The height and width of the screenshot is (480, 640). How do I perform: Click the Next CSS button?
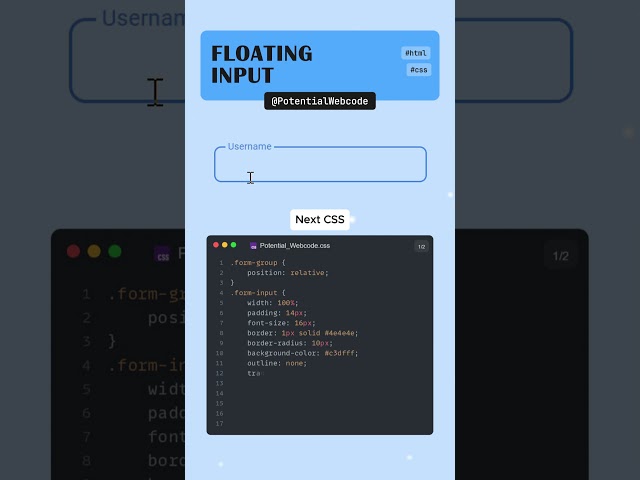[x=320, y=220]
